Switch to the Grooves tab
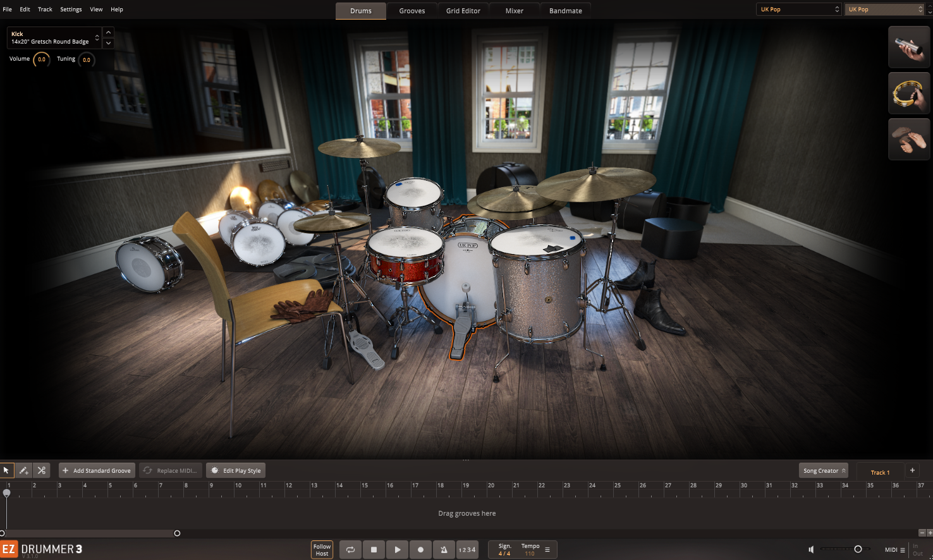Image resolution: width=933 pixels, height=560 pixels. (x=412, y=11)
